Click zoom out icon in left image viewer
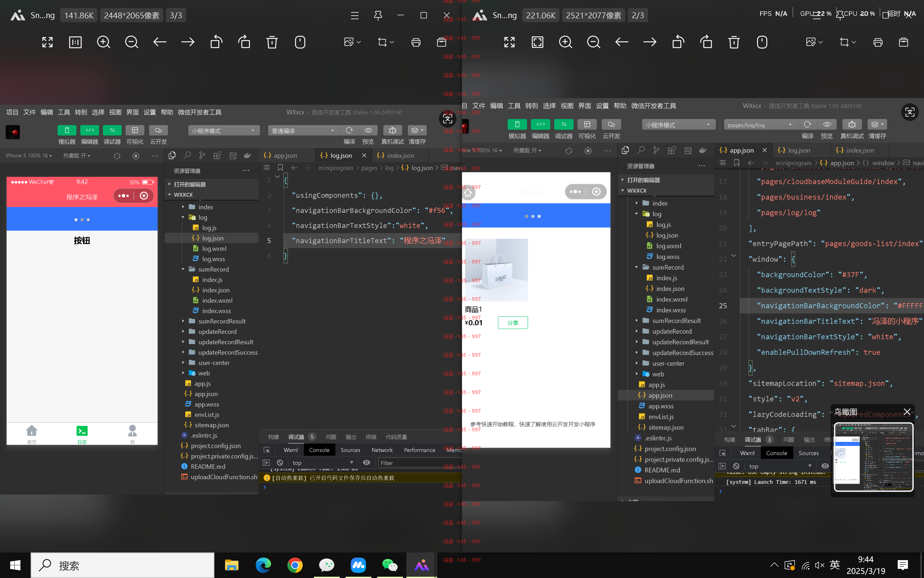Image resolution: width=924 pixels, height=578 pixels. coord(131,42)
